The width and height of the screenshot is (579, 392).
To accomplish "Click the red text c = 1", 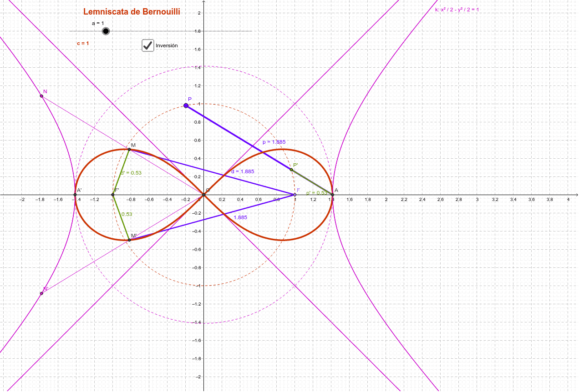I will [83, 43].
